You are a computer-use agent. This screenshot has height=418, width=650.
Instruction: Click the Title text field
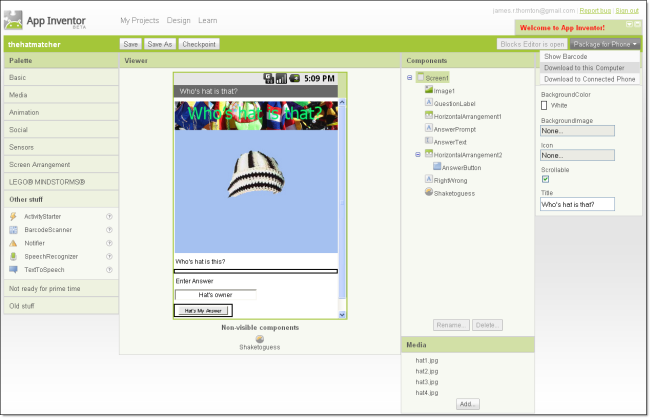coord(576,204)
